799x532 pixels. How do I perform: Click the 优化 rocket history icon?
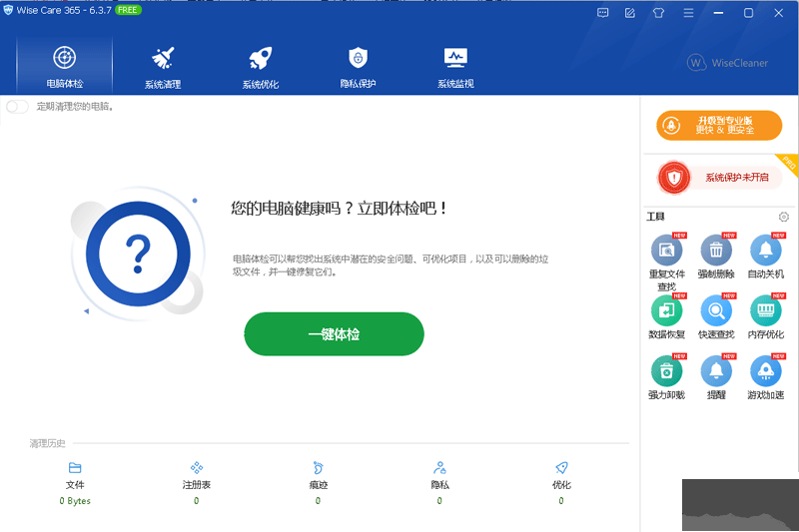tap(561, 467)
